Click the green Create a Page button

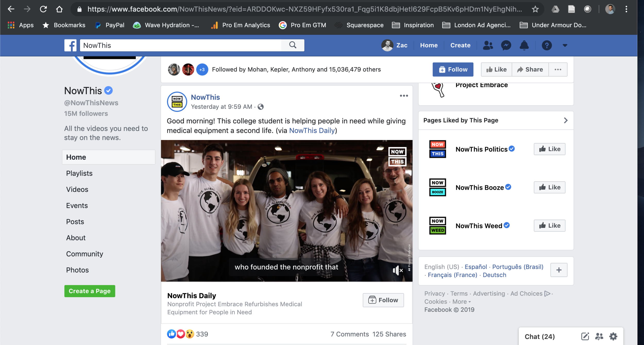(x=90, y=291)
